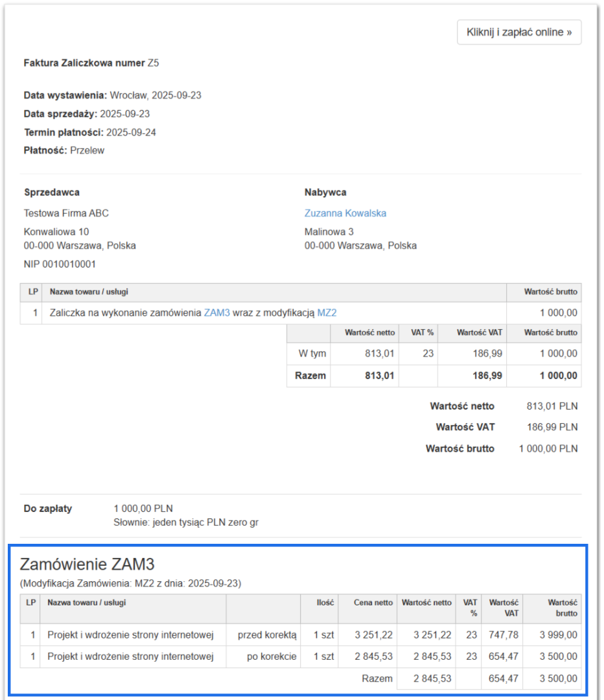Click 'Nazwa towaru / usługi' header in invoice table
Viewport: 604px width, 700px height.
pyautogui.click(x=89, y=292)
